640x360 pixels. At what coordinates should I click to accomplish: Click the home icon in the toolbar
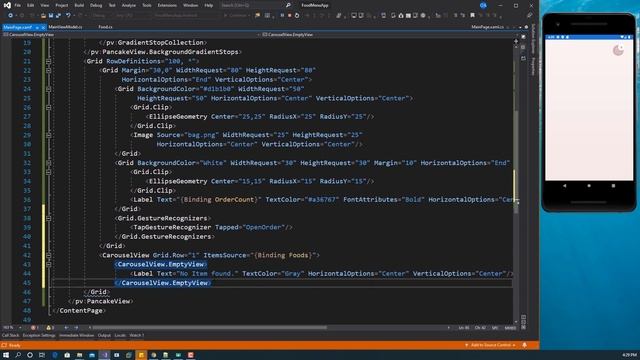tap(401, 16)
